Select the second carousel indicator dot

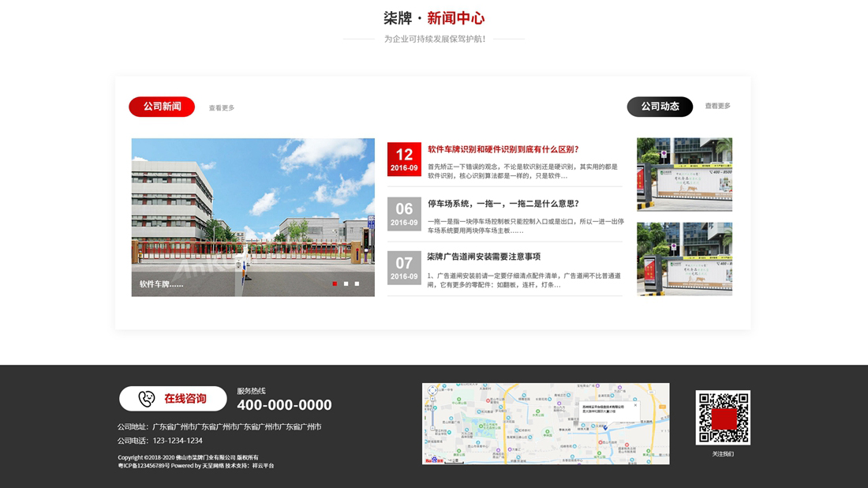(x=346, y=283)
